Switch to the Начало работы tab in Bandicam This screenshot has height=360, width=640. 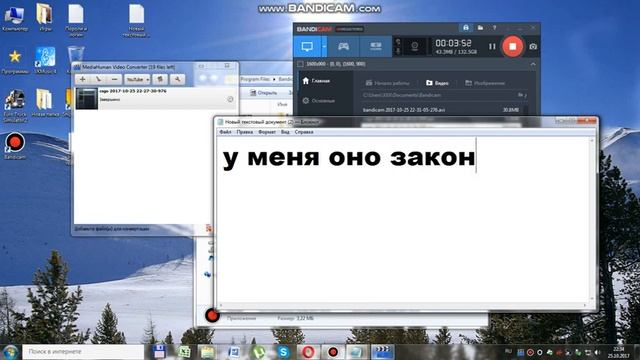(x=387, y=83)
